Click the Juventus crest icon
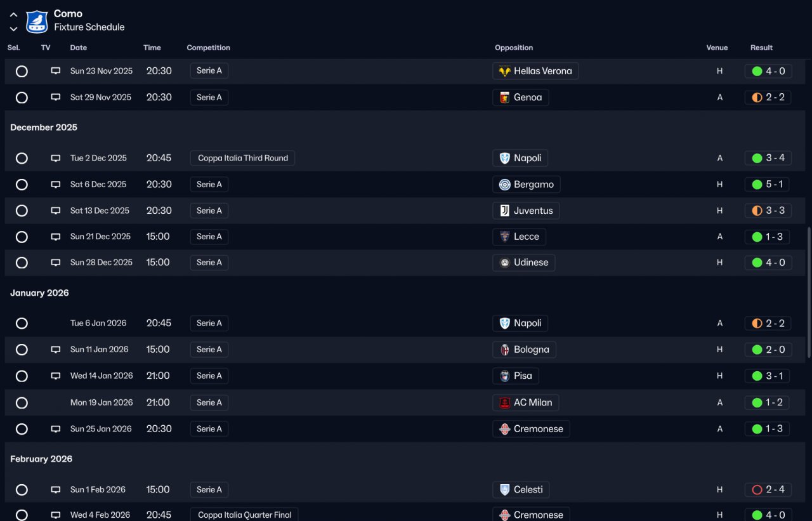Screen dimensions: 812x521 505,211
